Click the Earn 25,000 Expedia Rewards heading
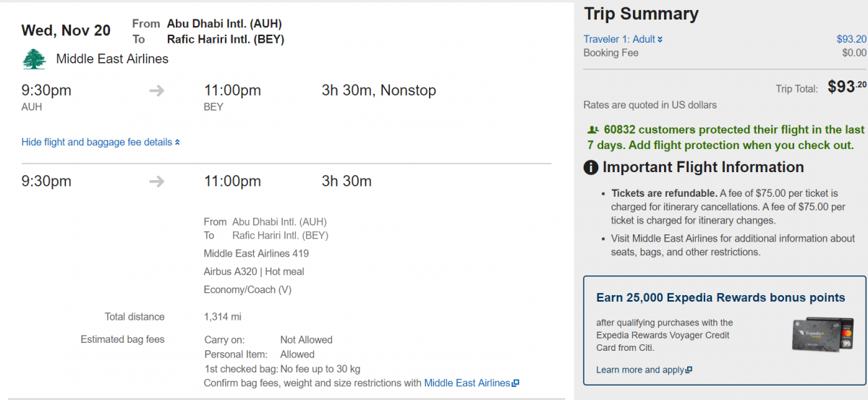Image resolution: width=868 pixels, height=400 pixels. (720, 297)
